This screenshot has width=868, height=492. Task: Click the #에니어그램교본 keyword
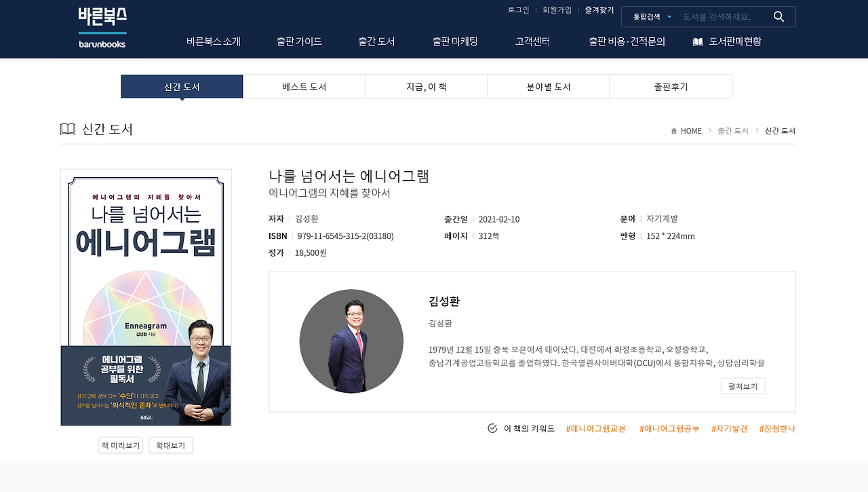596,429
